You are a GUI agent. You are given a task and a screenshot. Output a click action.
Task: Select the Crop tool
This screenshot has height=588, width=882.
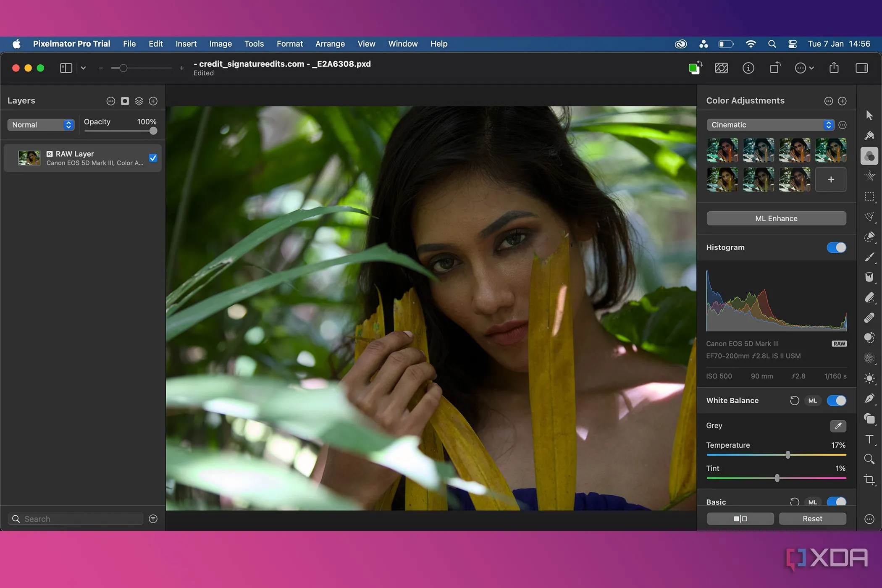point(869,479)
